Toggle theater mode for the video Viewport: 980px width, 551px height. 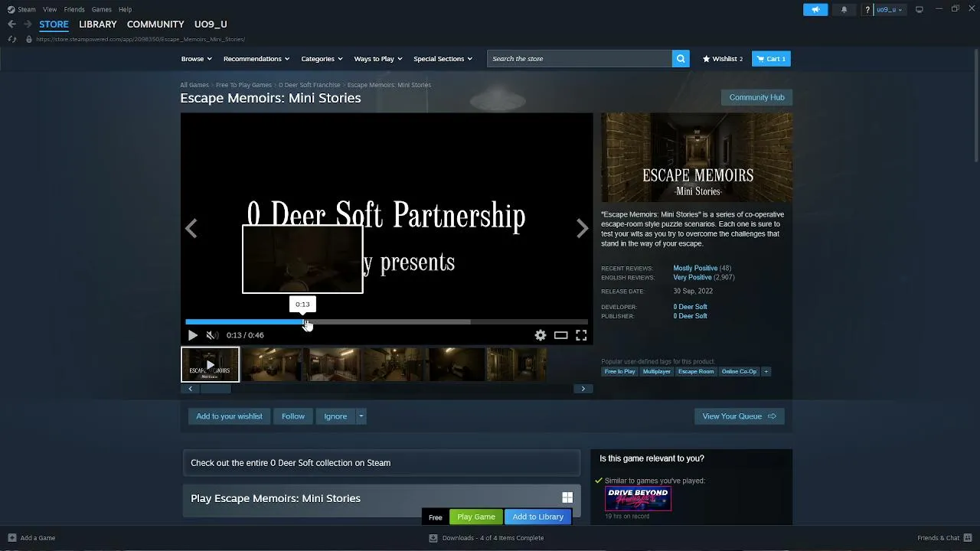[x=561, y=335]
